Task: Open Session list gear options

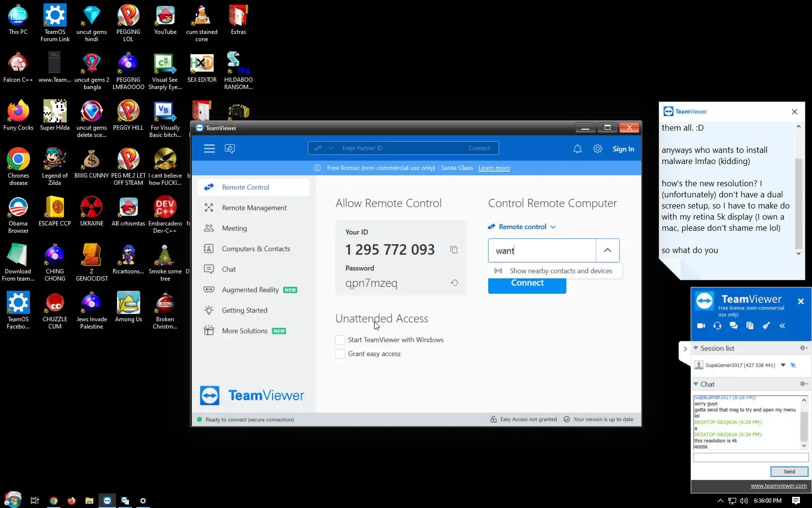Action: 803,348
